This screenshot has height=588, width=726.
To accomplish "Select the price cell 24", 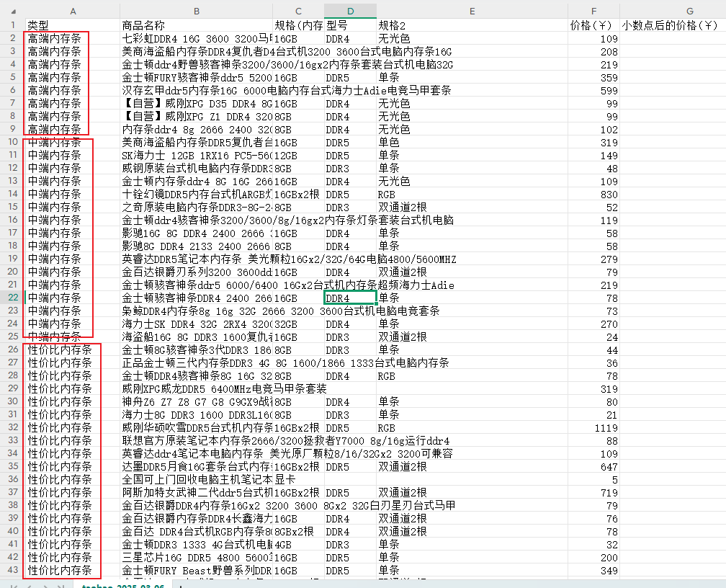I will click(593, 337).
